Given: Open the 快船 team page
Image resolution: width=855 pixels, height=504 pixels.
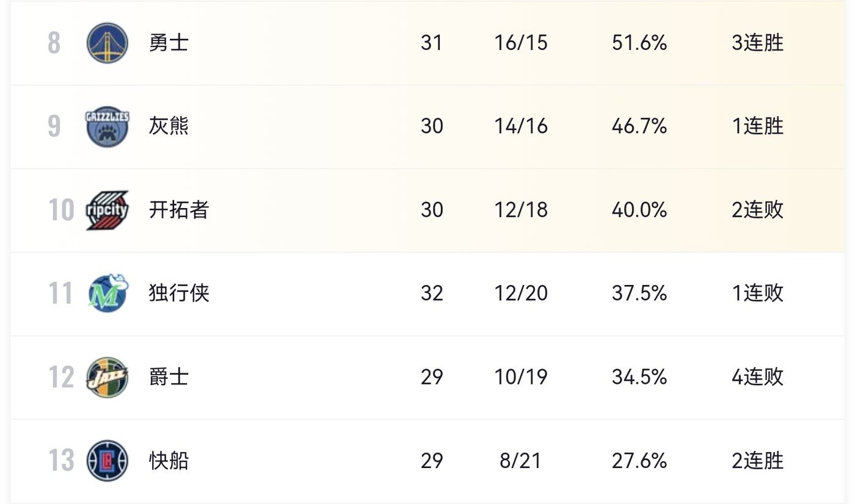Looking at the screenshot, I should 169,461.
